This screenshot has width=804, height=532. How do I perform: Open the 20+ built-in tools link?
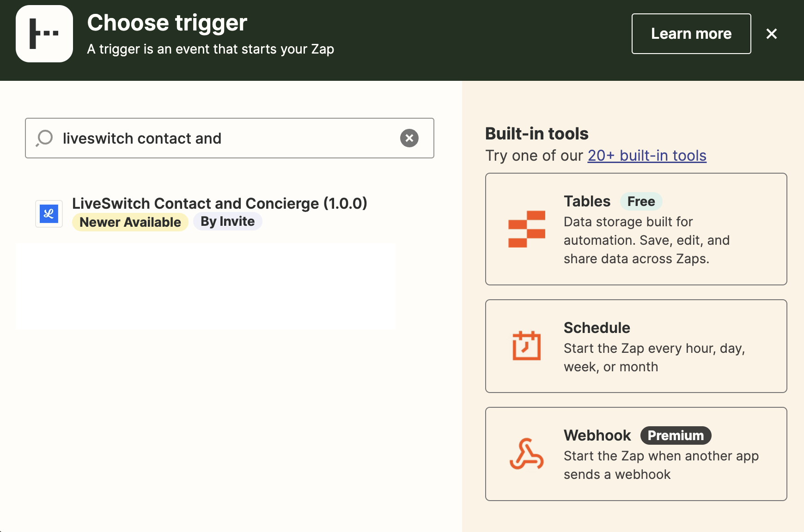(x=647, y=156)
